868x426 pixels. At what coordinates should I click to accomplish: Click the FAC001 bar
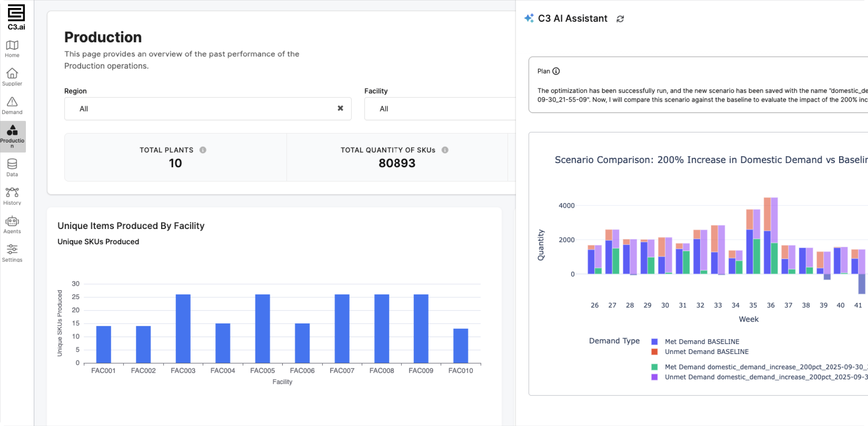(x=104, y=344)
